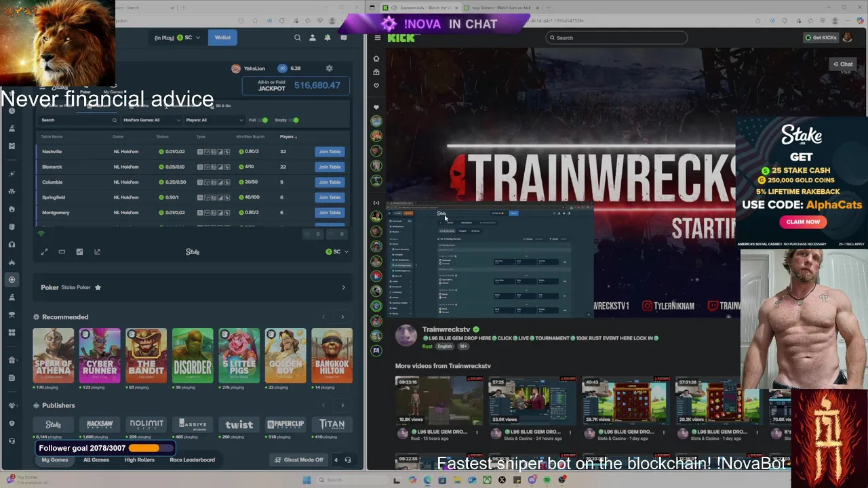Click the Windows taskbar Search box

(353, 481)
